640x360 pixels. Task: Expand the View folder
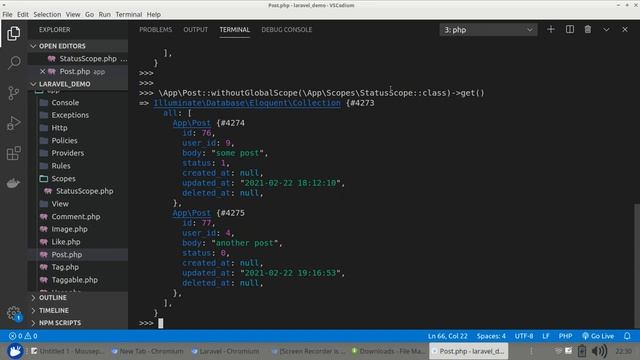60,204
